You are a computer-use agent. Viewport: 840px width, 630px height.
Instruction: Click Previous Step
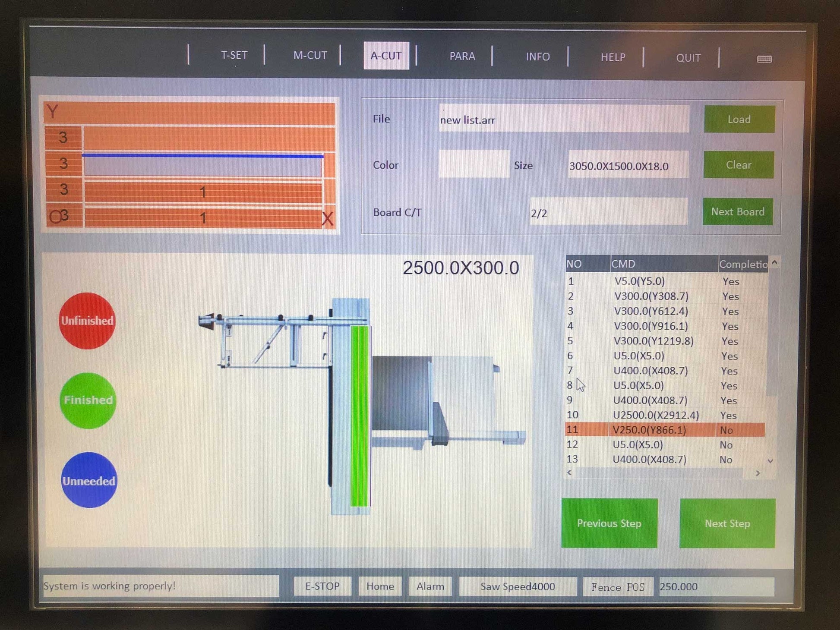tap(609, 523)
